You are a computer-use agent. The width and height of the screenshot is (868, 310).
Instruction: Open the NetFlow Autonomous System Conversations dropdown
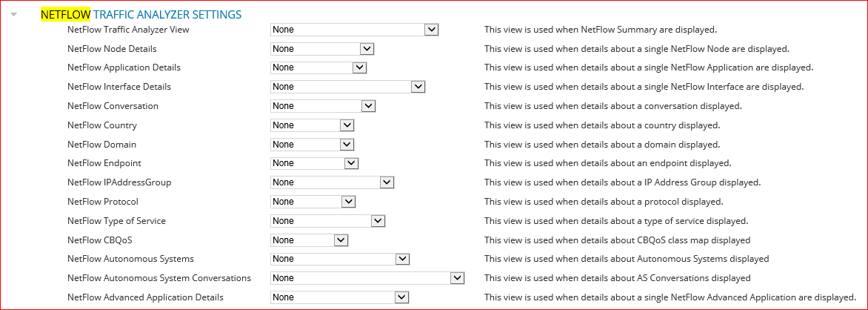tap(367, 278)
